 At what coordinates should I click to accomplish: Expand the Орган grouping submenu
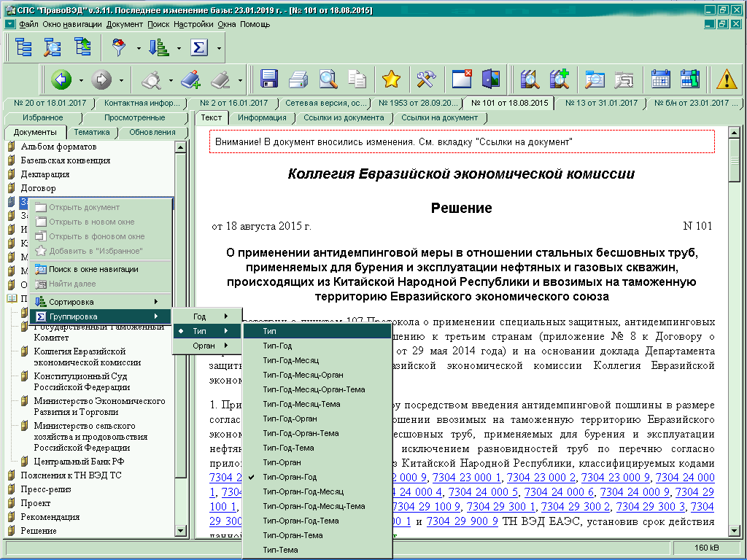[207, 346]
